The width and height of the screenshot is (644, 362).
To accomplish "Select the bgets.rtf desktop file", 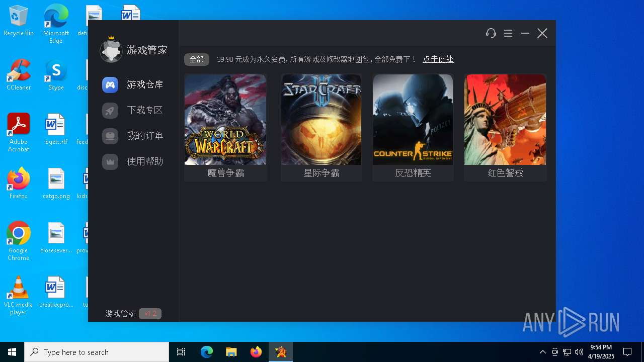I will pos(56,129).
